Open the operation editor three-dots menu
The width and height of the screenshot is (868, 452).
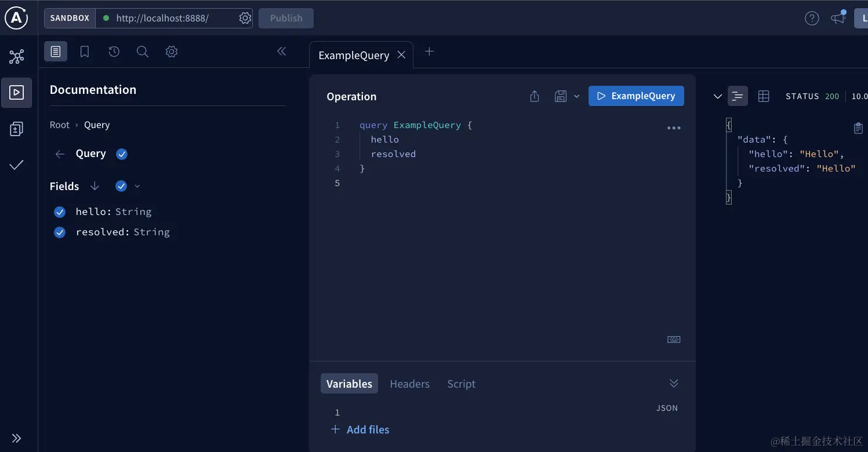tap(674, 128)
